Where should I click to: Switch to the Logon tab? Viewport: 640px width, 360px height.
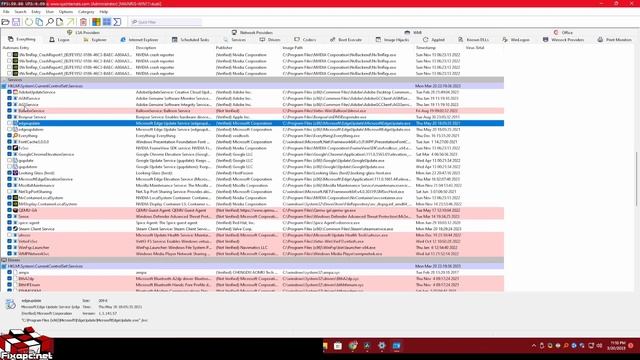pyautogui.click(x=60, y=40)
